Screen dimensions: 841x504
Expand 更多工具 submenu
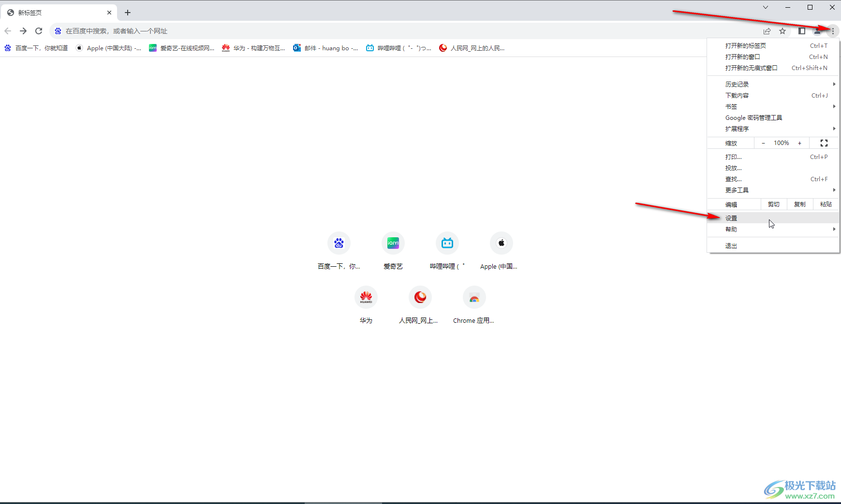pyautogui.click(x=773, y=190)
